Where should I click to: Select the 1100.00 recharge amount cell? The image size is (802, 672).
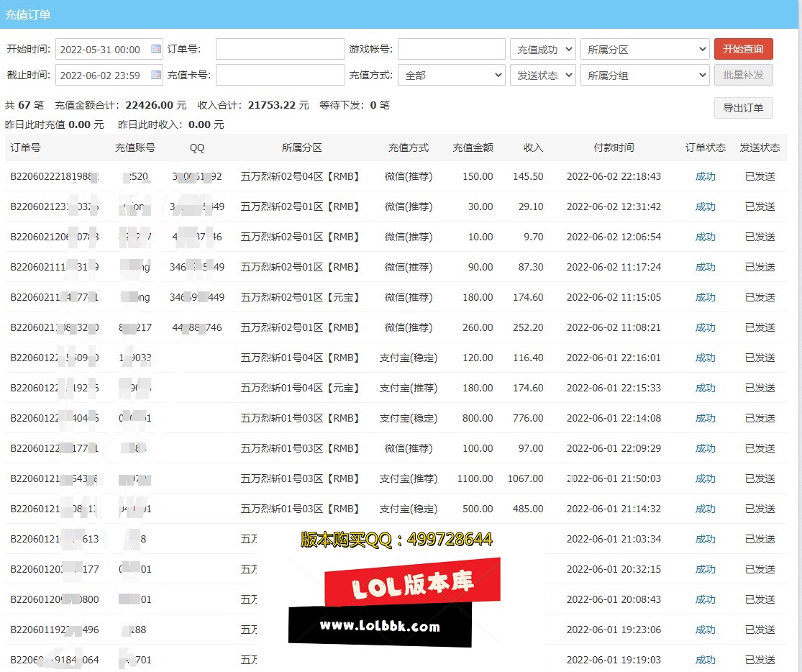pyautogui.click(x=475, y=478)
